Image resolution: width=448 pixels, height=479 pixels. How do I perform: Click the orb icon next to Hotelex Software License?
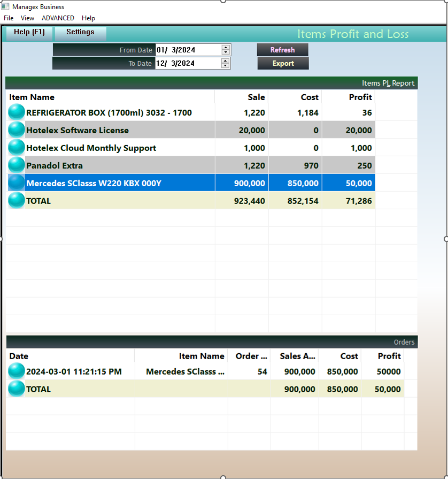point(17,130)
